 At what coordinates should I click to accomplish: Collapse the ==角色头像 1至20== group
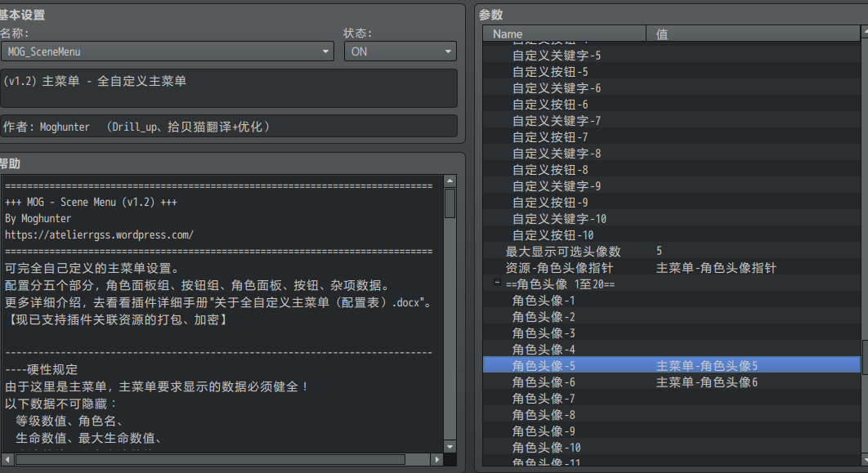pyautogui.click(x=497, y=283)
